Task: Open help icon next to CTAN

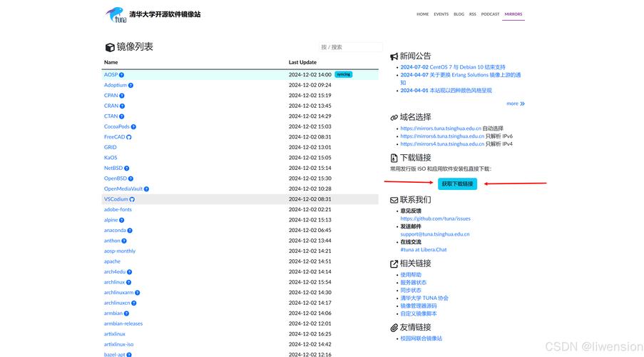Action: [121, 116]
